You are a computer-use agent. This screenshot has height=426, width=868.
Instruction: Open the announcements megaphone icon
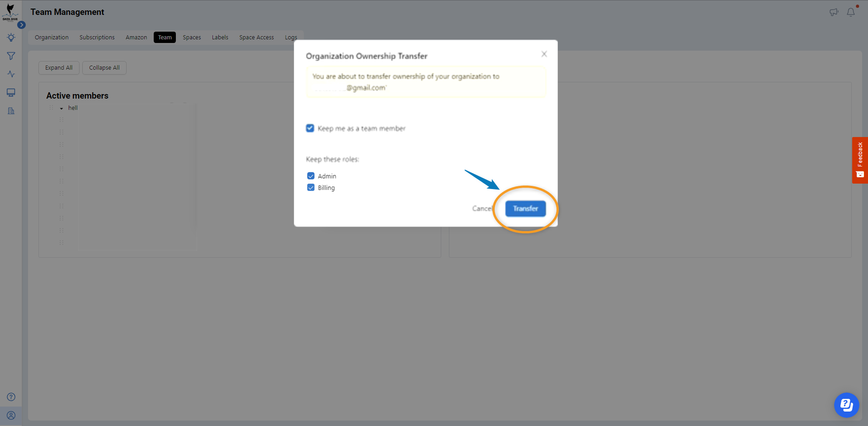(x=834, y=12)
